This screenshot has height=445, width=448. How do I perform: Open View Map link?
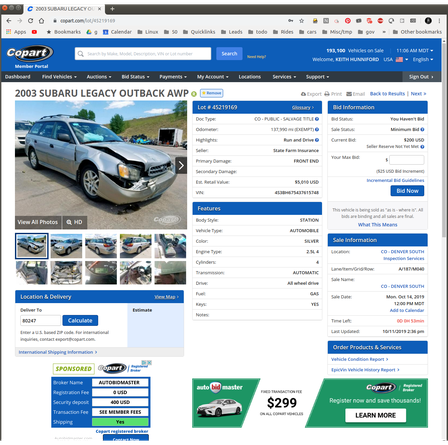tap(166, 297)
